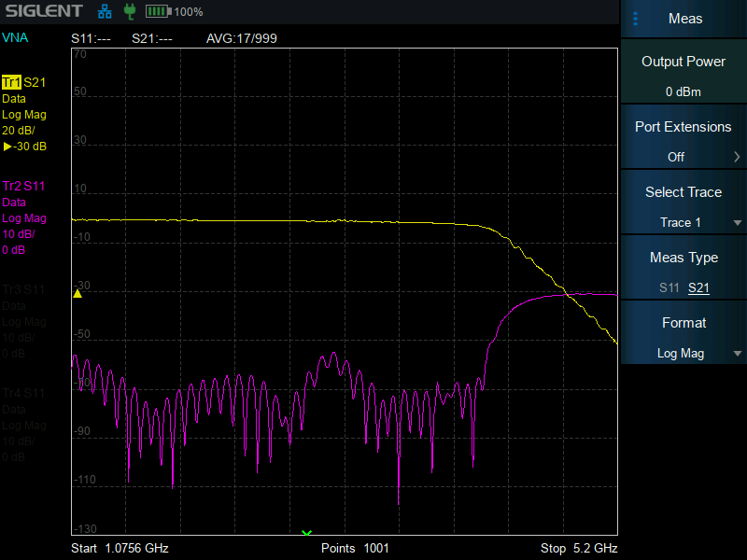Expand the Port Extensions chevron arrow
This screenshot has height=560, width=747.
pos(737,157)
